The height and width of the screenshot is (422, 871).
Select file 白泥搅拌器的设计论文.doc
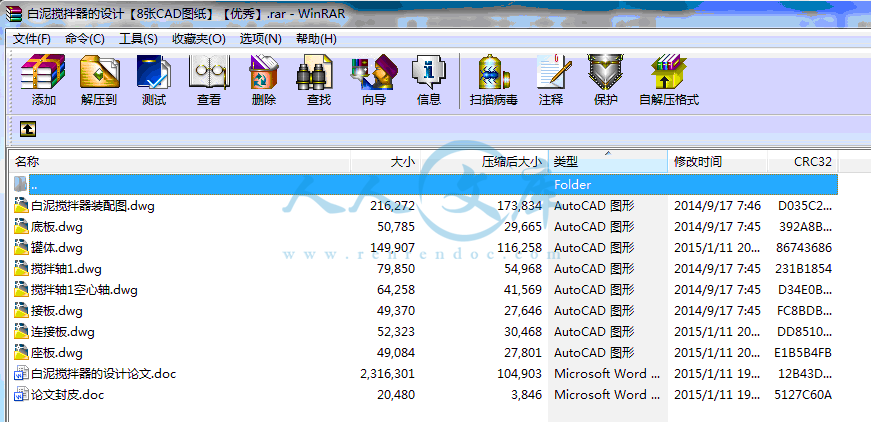point(103,374)
